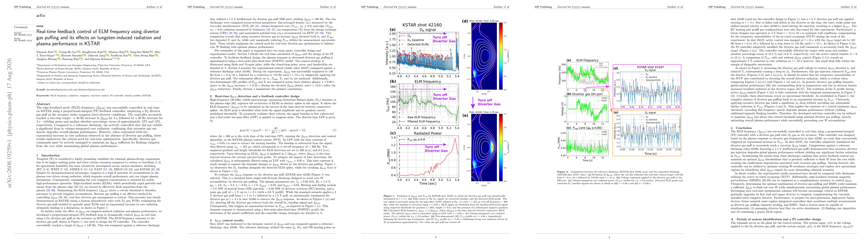Click the email line with mseokim@princeton.edu
Screen dimensions: 868x246
(x=70, y=90)
